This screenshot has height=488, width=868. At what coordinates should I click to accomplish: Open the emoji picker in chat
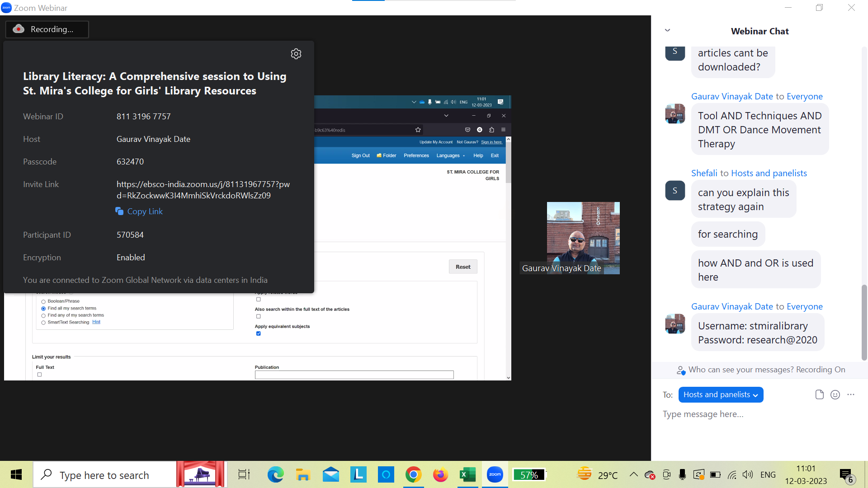pyautogui.click(x=835, y=394)
